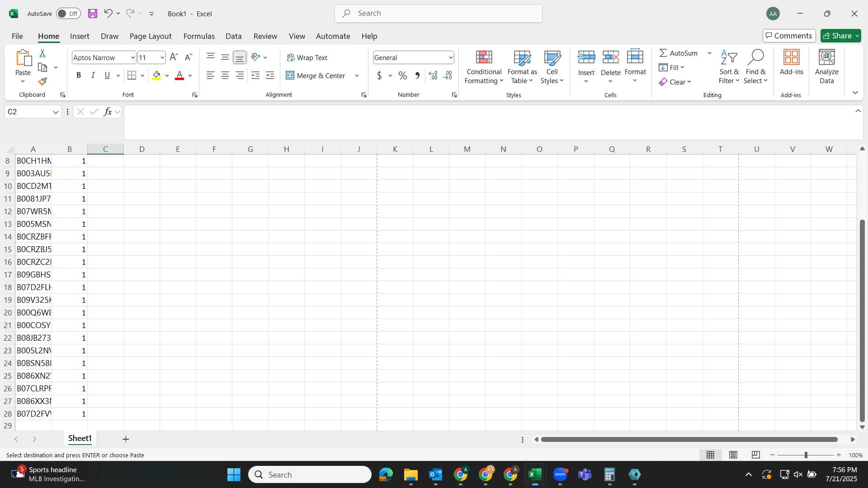The width and height of the screenshot is (868, 488).
Task: Click Increase Font Size icon
Action: point(174,57)
